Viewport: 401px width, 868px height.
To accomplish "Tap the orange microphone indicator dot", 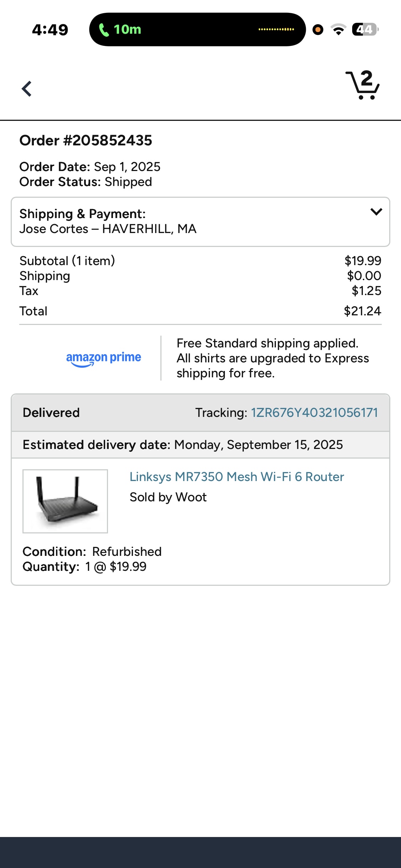I will 318,30.
